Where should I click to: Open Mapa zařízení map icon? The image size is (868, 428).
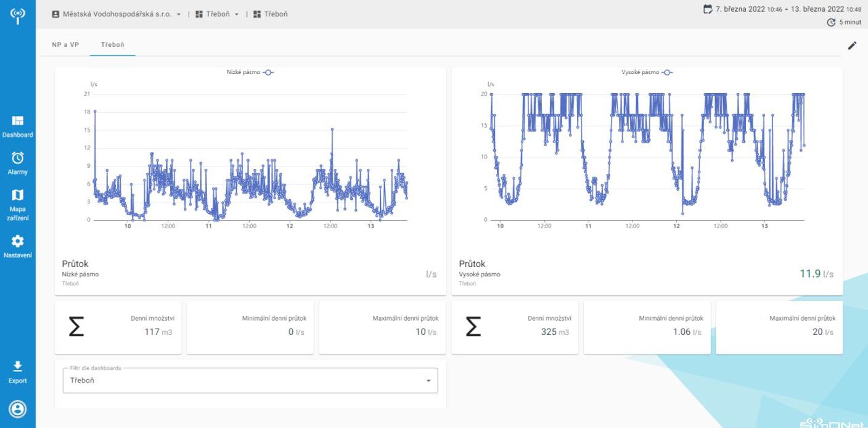[18, 195]
